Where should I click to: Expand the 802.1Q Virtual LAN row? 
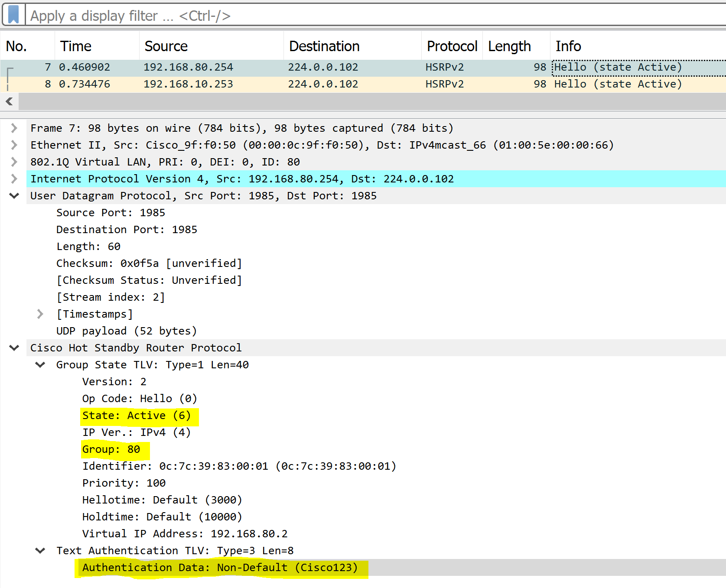click(x=14, y=162)
